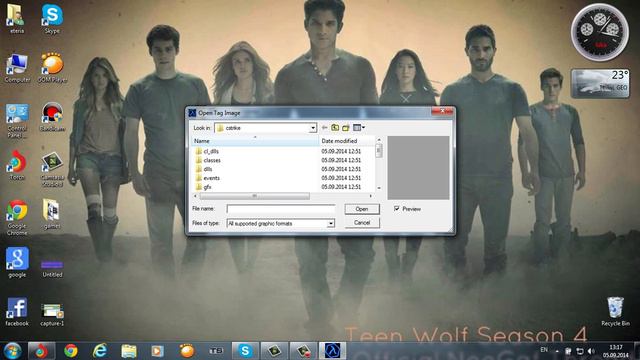This screenshot has width=640, height=360.
Task: Sort by Date modified column header
Action: [x=347, y=141]
